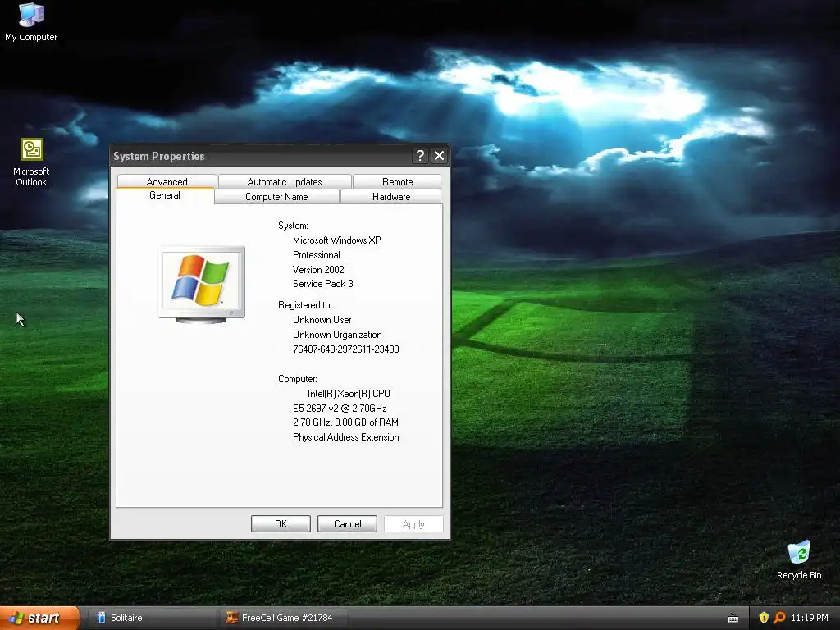Click the 'Computer:' label
Screen dimensions: 840x630
(297, 379)
